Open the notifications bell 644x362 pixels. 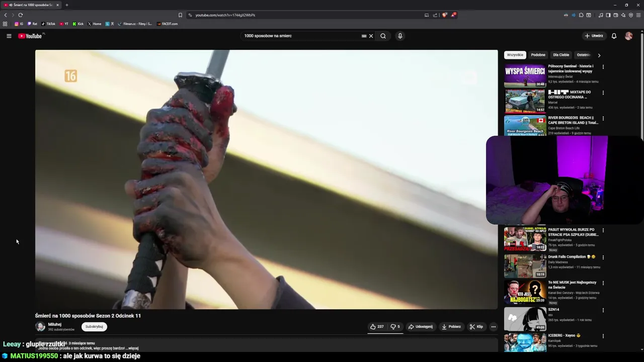(x=614, y=36)
